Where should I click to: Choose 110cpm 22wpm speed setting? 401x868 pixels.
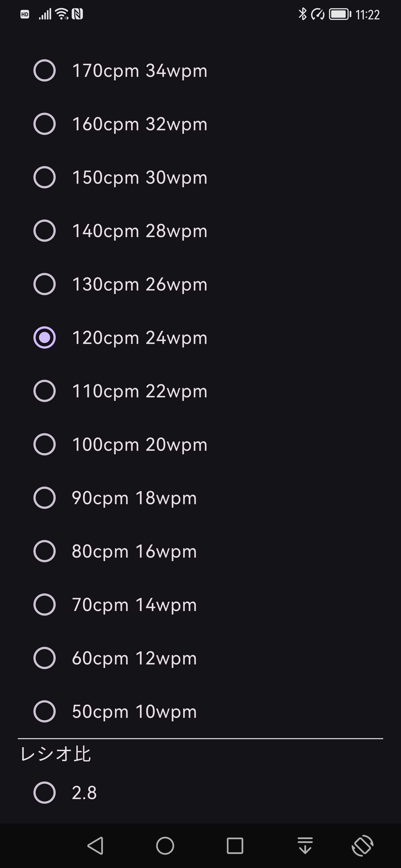[x=45, y=391]
